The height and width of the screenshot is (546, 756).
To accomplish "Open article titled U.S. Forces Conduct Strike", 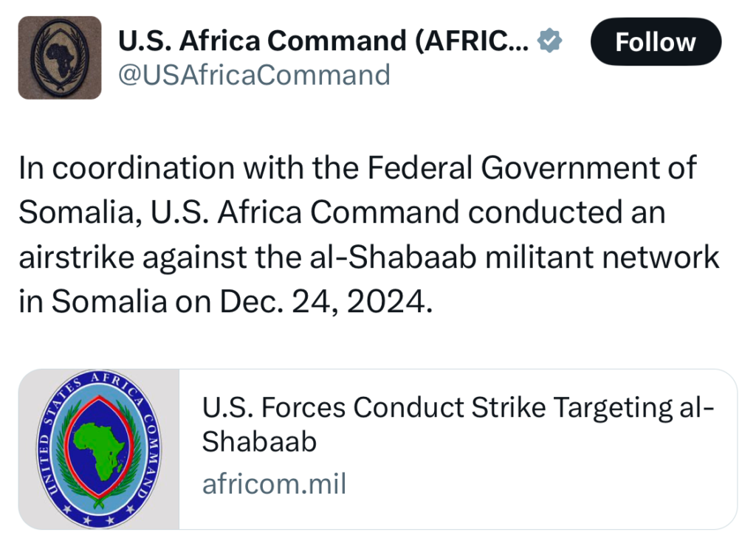I will [x=458, y=424].
